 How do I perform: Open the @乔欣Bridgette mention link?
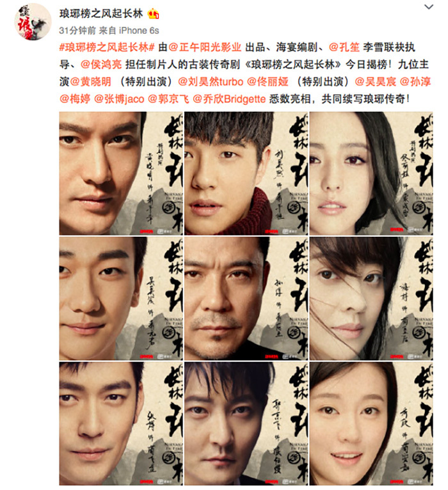pyautogui.click(x=229, y=99)
